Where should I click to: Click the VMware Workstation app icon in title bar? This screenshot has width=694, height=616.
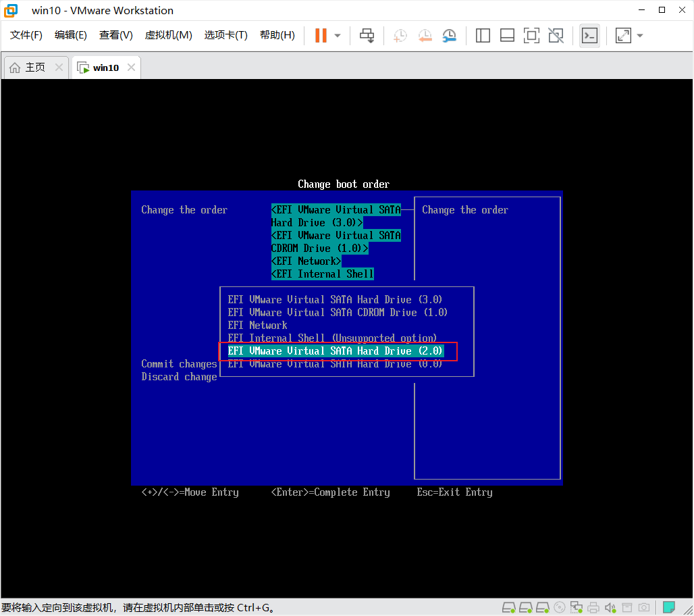coord(11,10)
